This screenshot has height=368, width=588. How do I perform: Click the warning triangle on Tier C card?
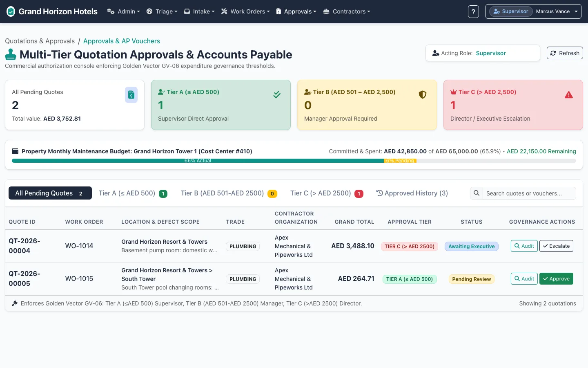569,95
